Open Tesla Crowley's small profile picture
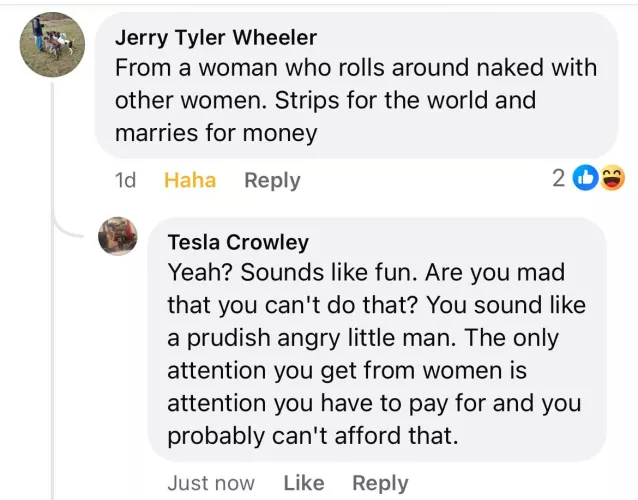 pyautogui.click(x=117, y=236)
